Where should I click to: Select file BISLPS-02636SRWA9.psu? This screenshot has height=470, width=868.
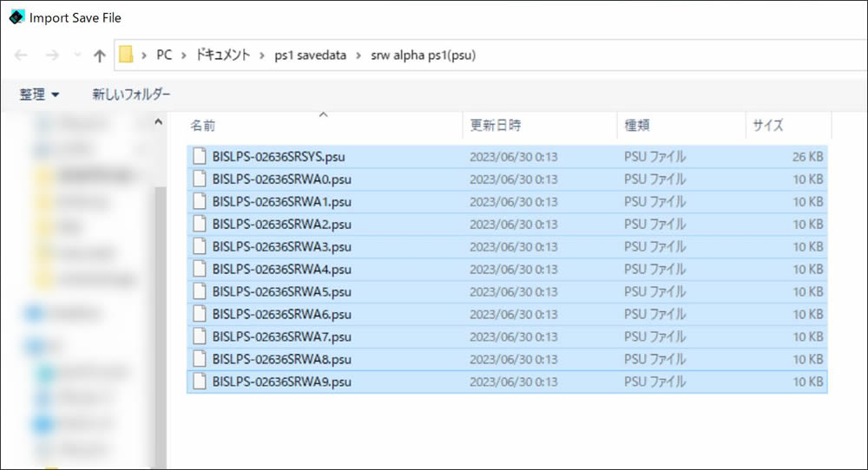(507, 382)
